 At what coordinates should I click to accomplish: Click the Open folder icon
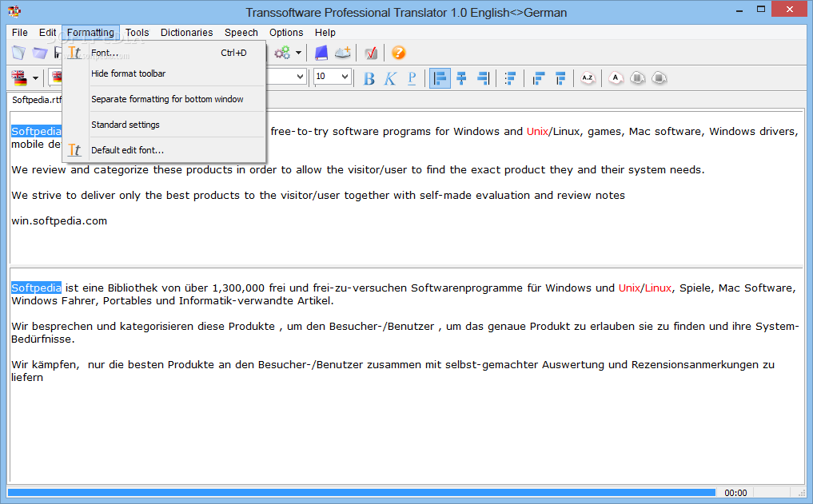pyautogui.click(x=40, y=53)
